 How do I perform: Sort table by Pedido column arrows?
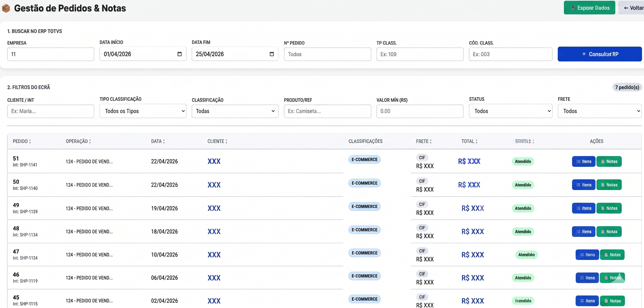(30, 141)
